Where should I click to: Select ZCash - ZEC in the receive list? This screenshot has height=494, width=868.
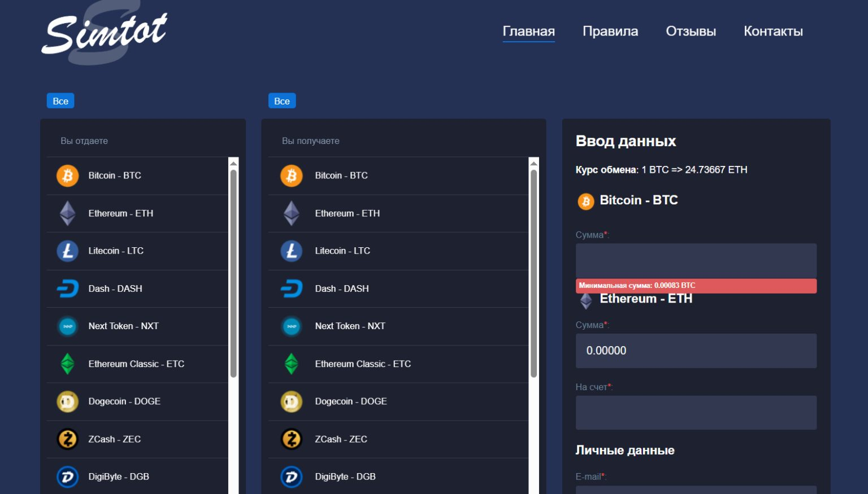[x=398, y=439]
